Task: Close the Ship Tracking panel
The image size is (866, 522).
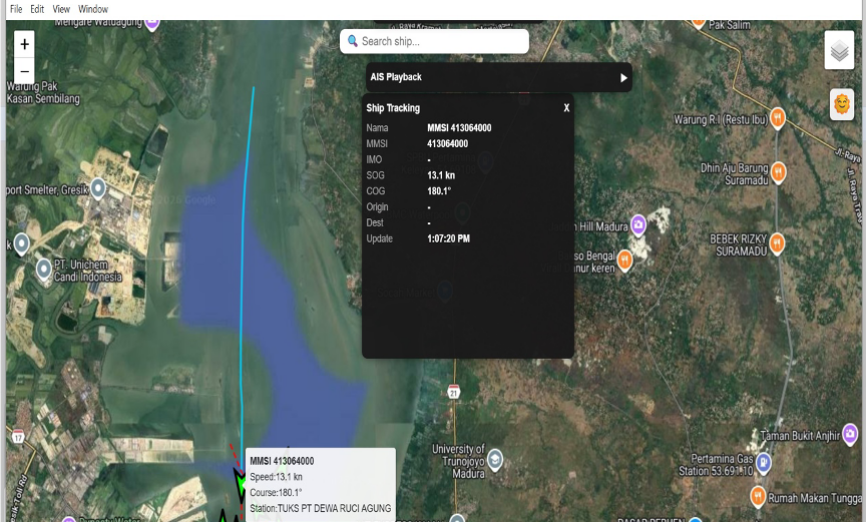Action: point(566,108)
